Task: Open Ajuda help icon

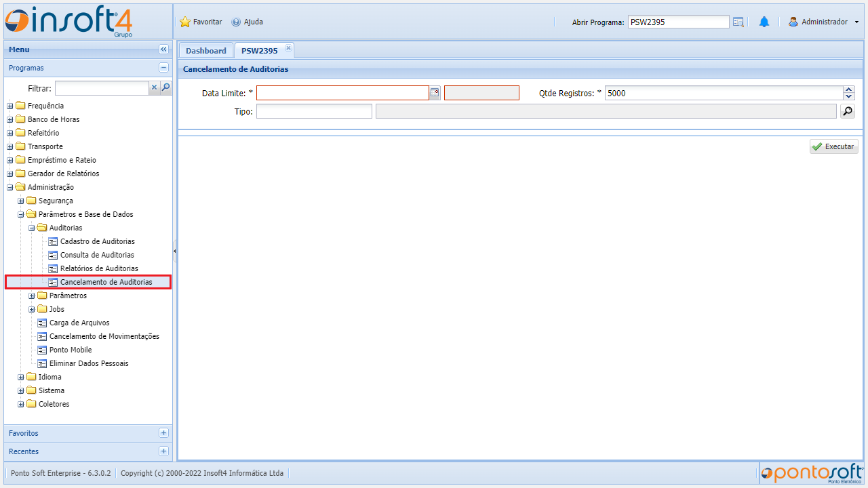Action: coord(236,22)
